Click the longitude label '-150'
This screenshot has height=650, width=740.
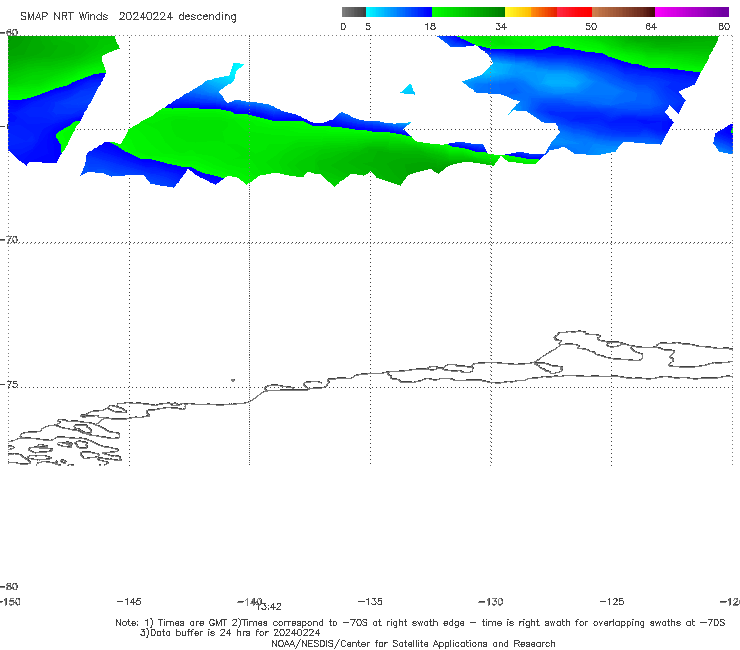click(x=10, y=601)
